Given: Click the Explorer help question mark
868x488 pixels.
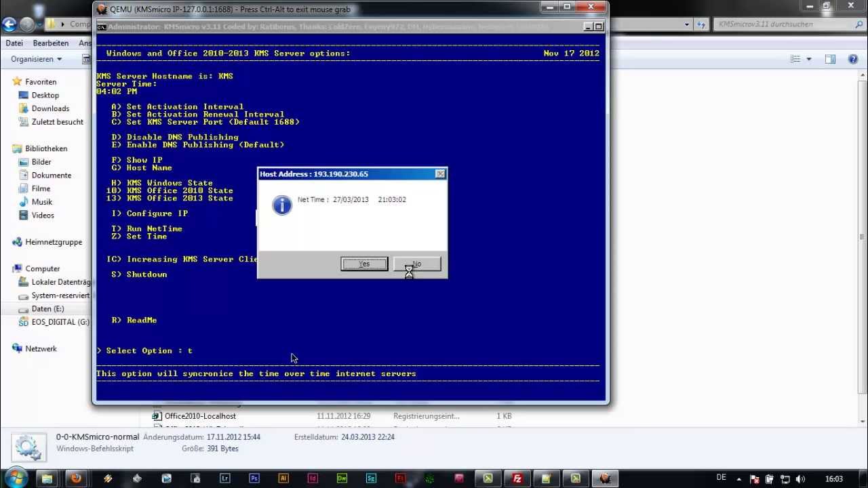Looking at the screenshot, I should (x=853, y=59).
